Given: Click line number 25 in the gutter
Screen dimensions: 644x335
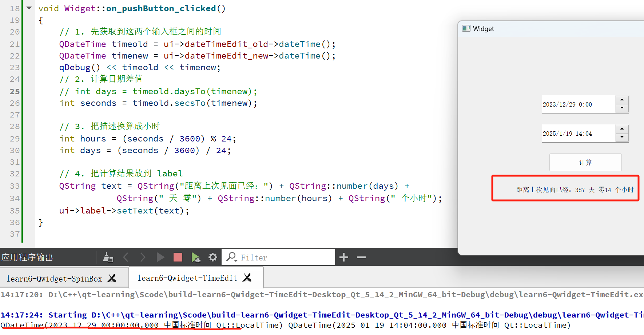Looking at the screenshot, I should click(x=15, y=91).
